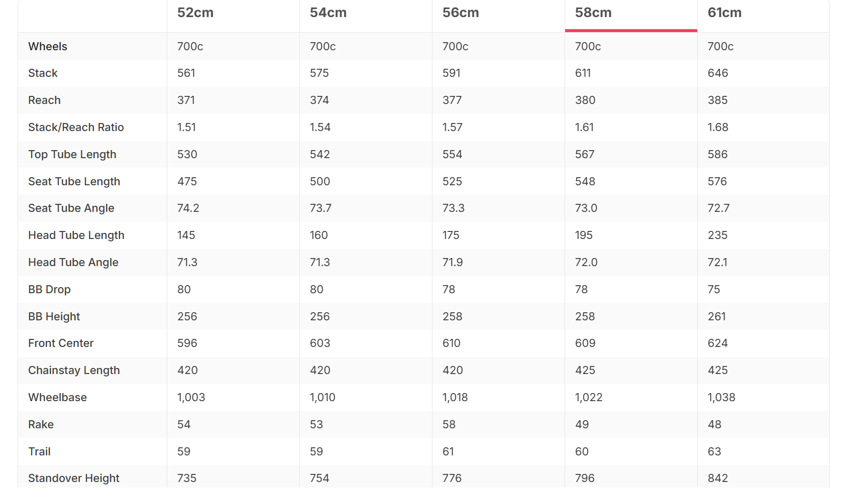Click the Wheels row label
Viewport: 868px width, 488px height.
click(x=48, y=46)
